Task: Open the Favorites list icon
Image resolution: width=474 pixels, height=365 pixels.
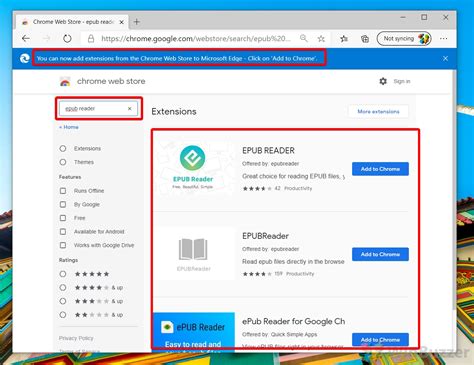Action: [344, 39]
